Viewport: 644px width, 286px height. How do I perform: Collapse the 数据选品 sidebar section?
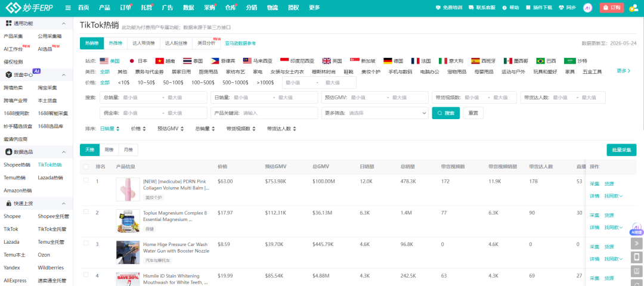pyautogui.click(x=64, y=152)
